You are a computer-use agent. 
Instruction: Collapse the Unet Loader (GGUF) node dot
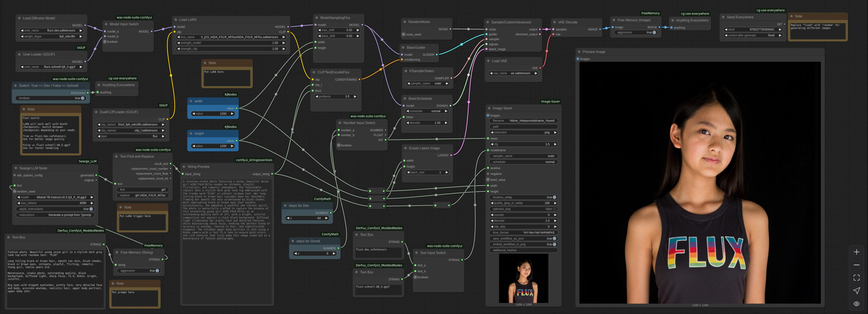click(x=19, y=54)
